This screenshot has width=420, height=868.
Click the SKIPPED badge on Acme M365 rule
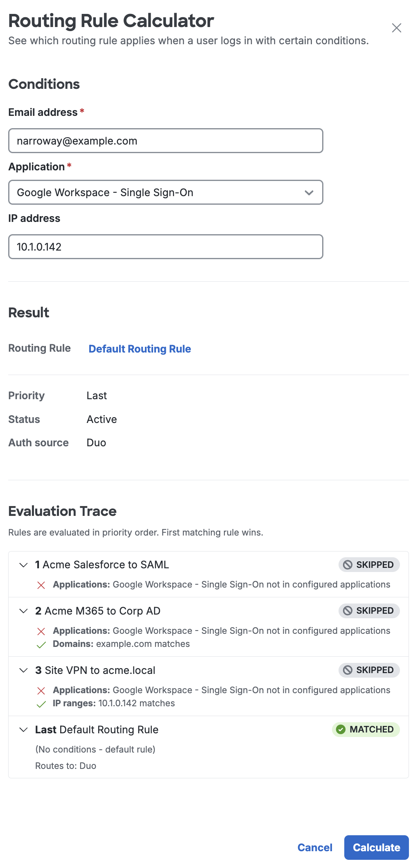coord(368,611)
